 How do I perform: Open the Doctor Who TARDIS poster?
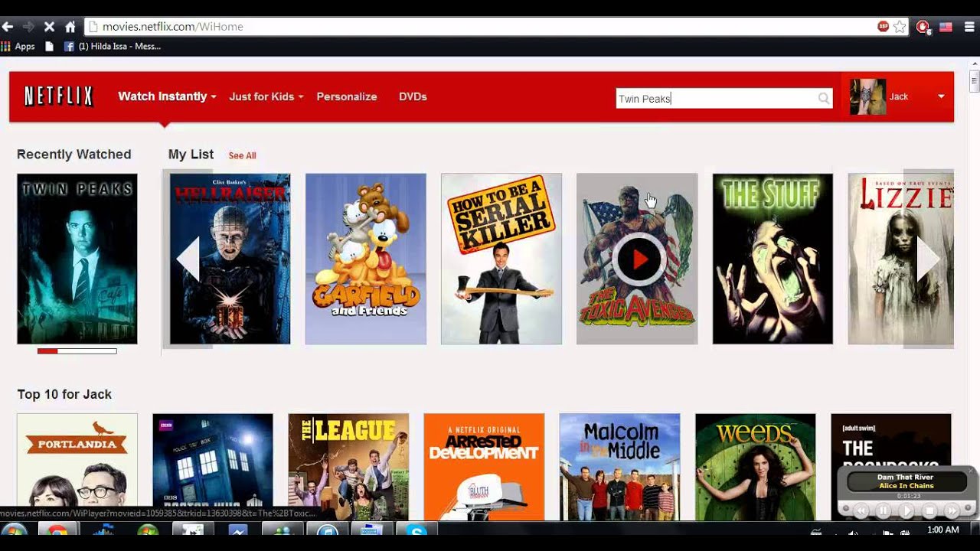click(x=213, y=467)
